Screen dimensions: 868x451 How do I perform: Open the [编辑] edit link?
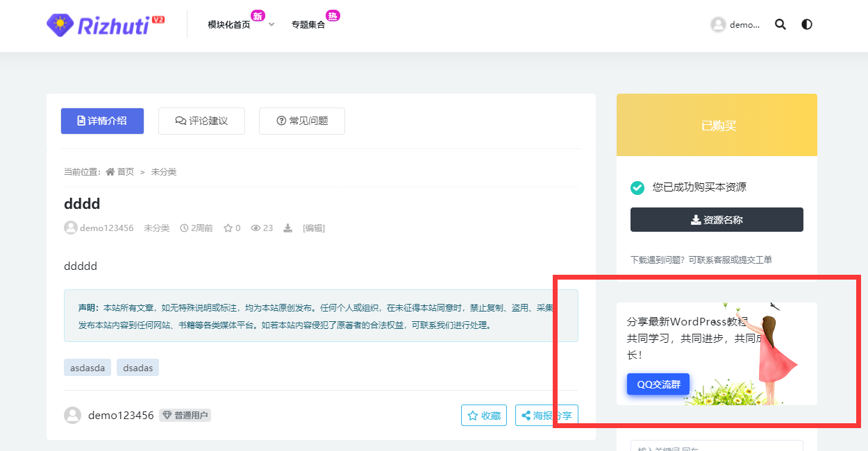pos(313,228)
